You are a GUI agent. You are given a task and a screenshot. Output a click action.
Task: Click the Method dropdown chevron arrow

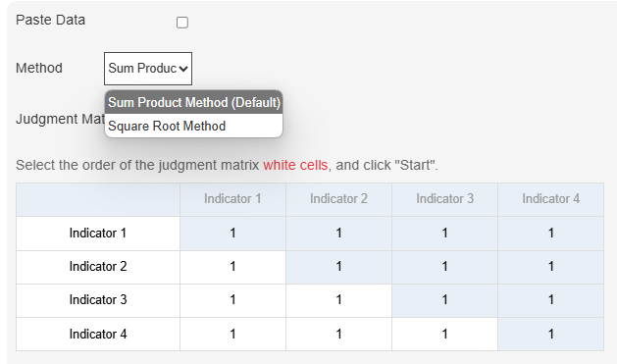pos(183,69)
